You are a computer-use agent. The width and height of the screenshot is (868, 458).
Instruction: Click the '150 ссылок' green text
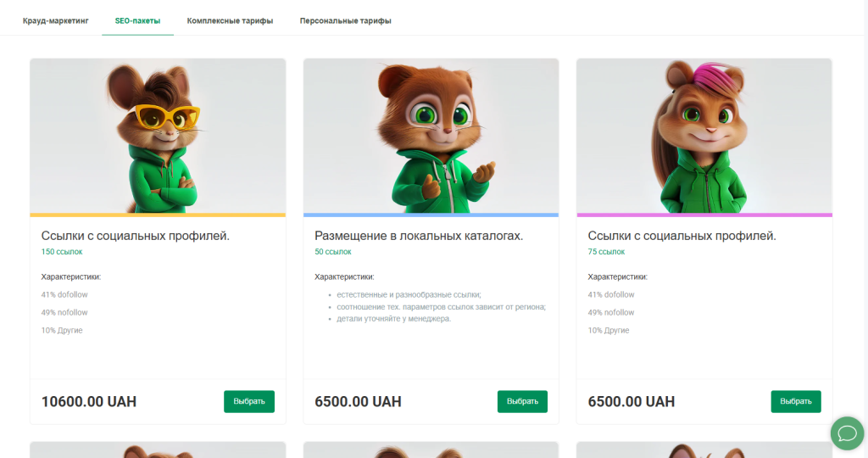point(62,252)
